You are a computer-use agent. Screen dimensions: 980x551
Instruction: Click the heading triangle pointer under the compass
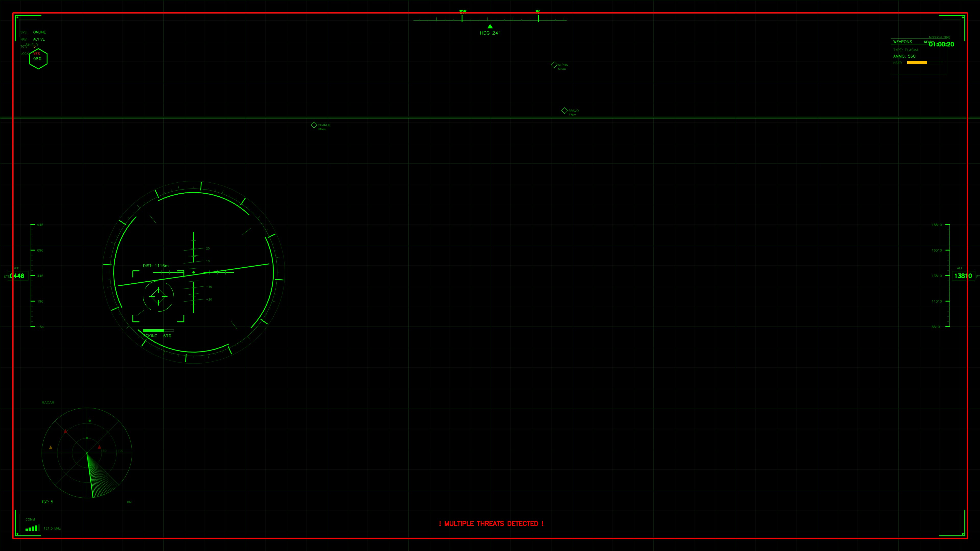click(x=490, y=26)
